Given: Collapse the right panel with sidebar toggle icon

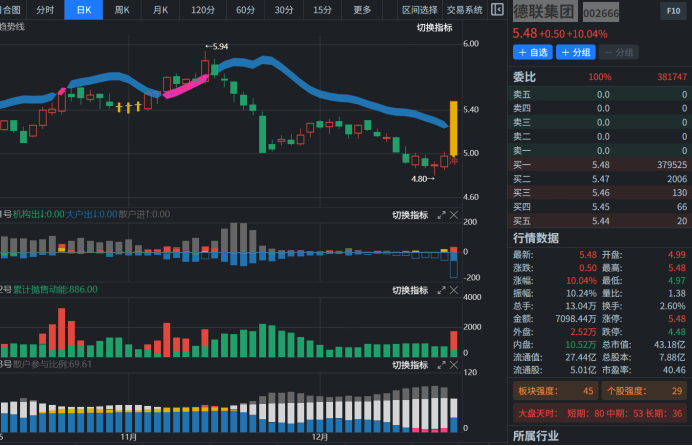Looking at the screenshot, I should [x=497, y=10].
